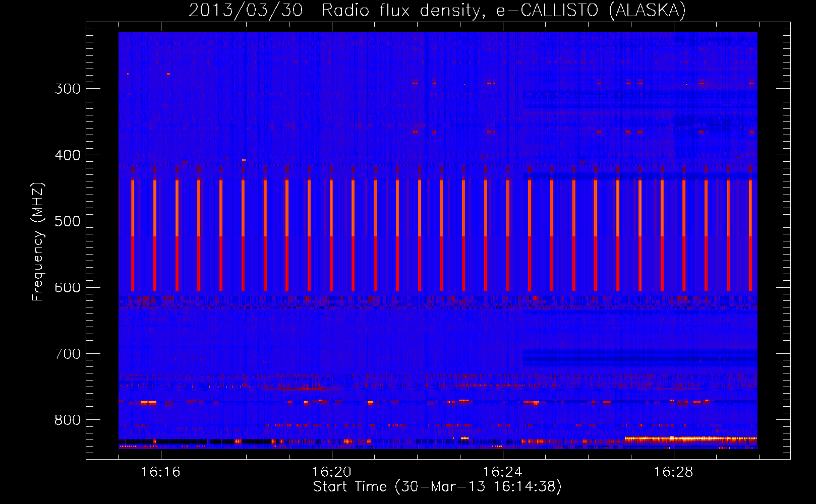Click the 500 frequency axis label
816x504 pixels.
click(67, 222)
